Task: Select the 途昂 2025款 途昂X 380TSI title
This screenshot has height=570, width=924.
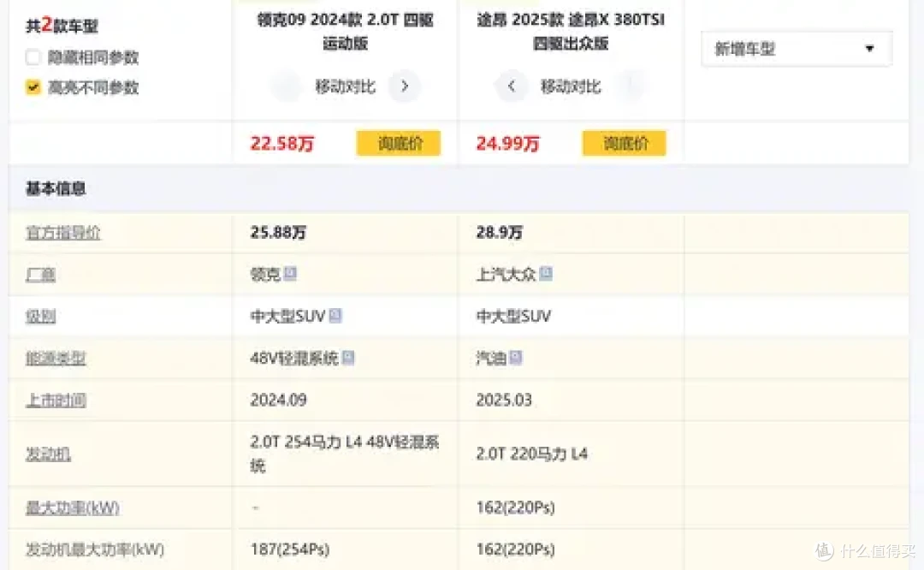Action: click(571, 32)
